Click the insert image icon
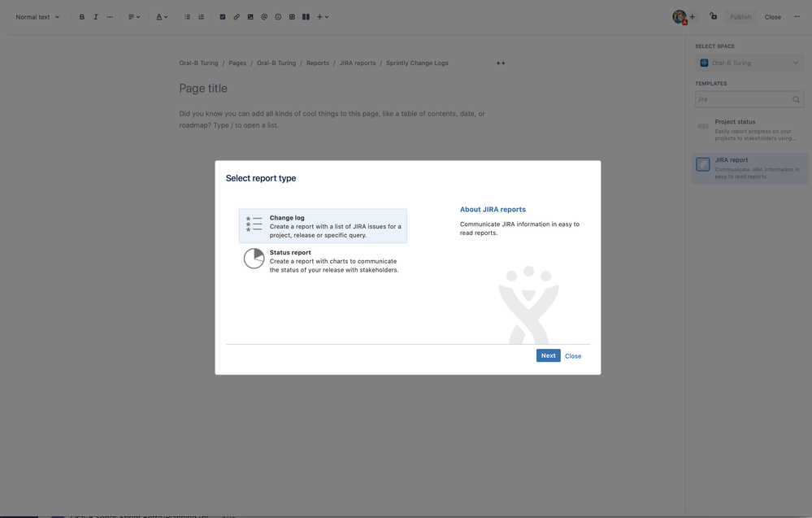812x518 pixels. [250, 17]
